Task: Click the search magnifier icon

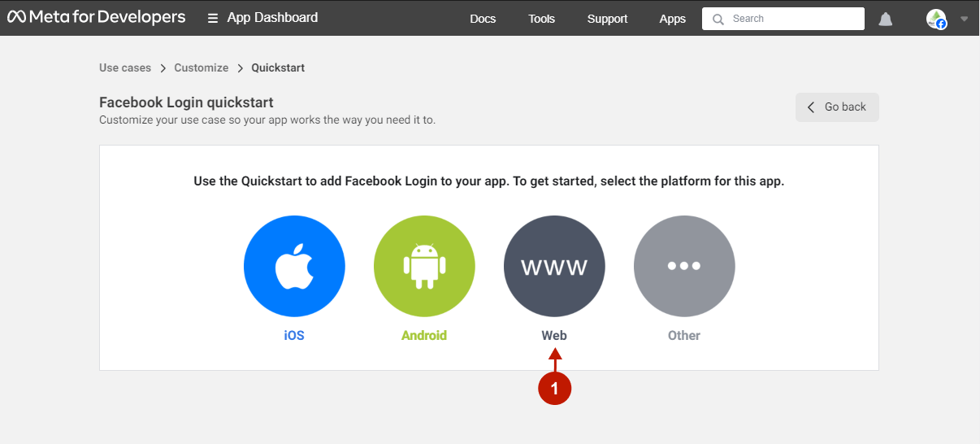Action: click(718, 19)
